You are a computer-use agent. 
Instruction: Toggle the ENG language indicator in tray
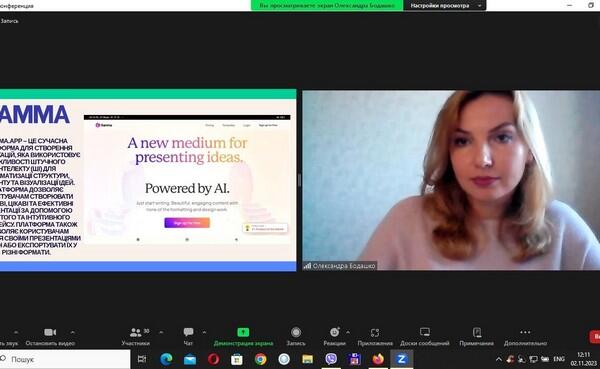tap(559, 359)
